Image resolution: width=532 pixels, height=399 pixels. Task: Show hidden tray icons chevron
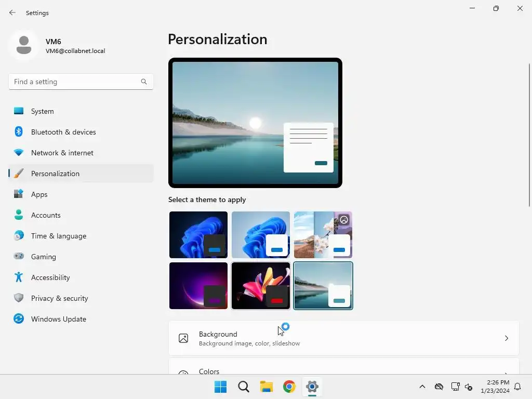pyautogui.click(x=422, y=387)
